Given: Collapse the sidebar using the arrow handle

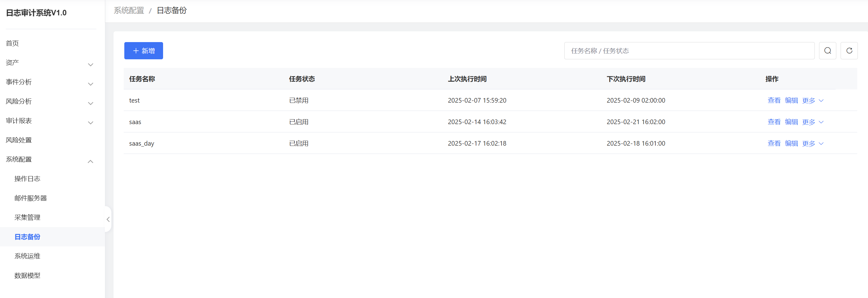Looking at the screenshot, I should [108, 219].
